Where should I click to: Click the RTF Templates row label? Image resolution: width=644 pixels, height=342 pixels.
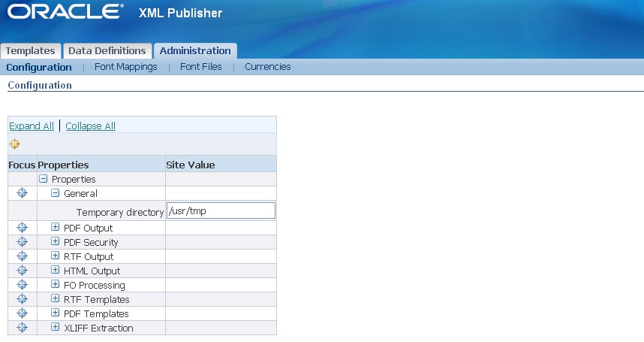[x=97, y=300]
